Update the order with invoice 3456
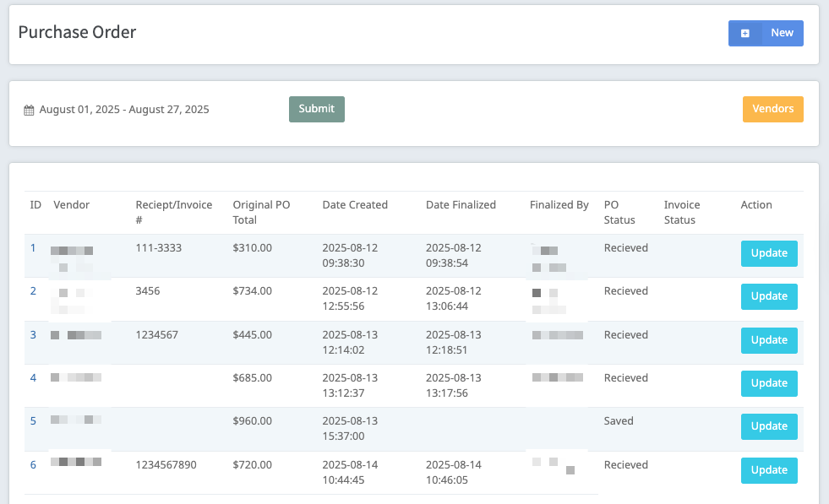 769,296
